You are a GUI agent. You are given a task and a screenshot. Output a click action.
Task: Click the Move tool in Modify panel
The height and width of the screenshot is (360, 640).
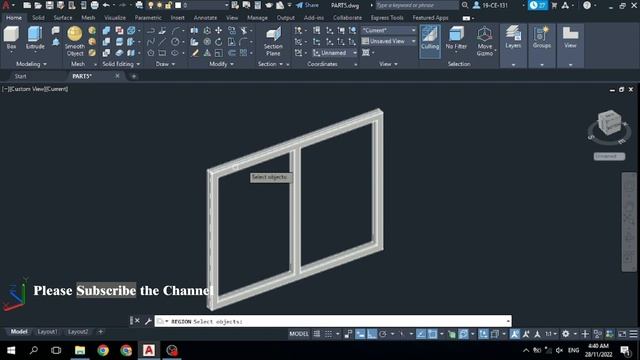[x=219, y=30]
